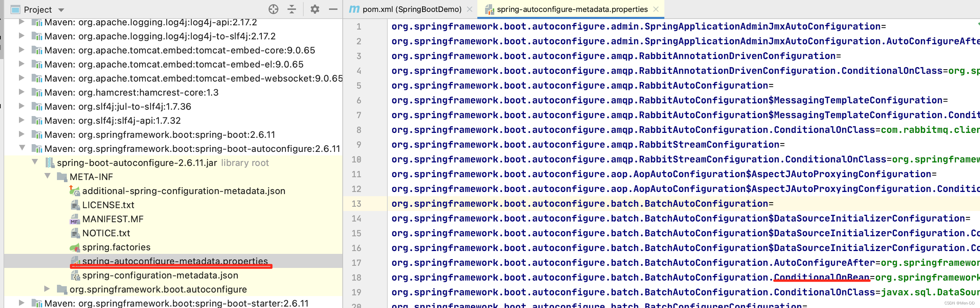Place cursor on batch.BatchAutoConfiguration= line 13

[692, 204]
